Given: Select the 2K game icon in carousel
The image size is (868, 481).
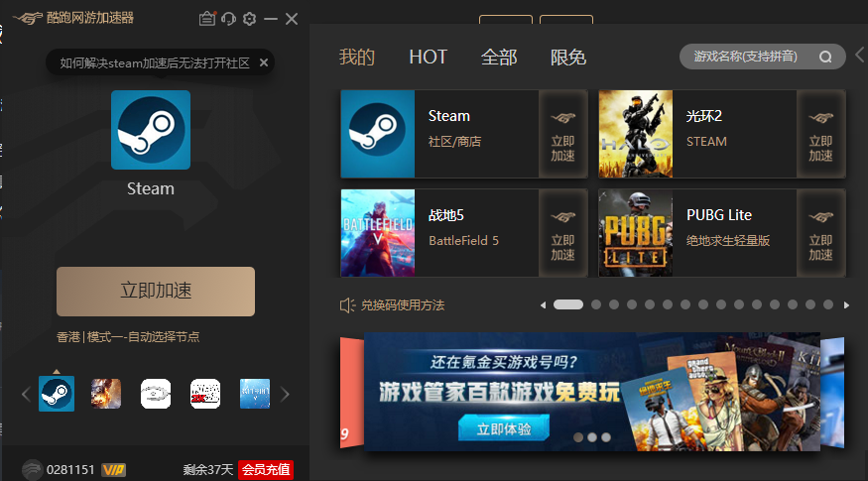Looking at the screenshot, I should point(205,394).
